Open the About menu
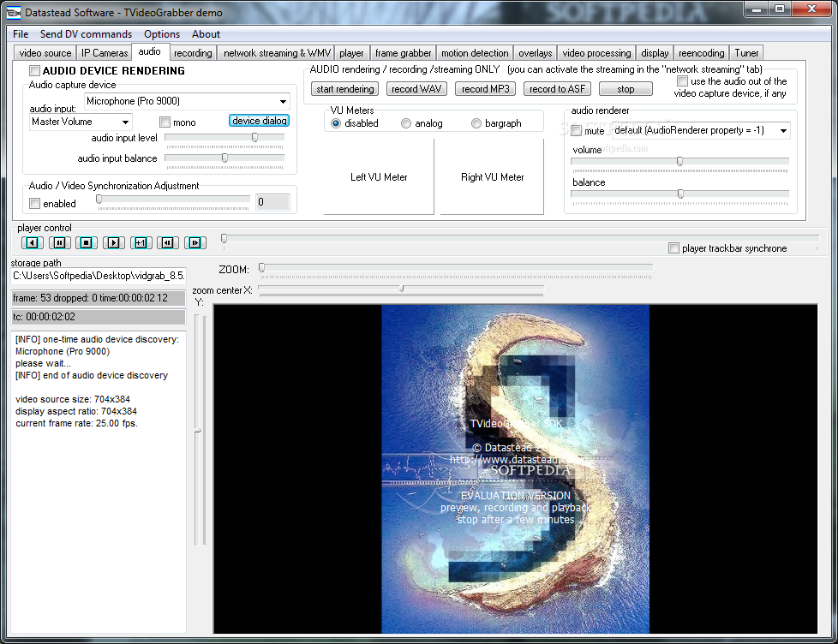 pyautogui.click(x=206, y=34)
